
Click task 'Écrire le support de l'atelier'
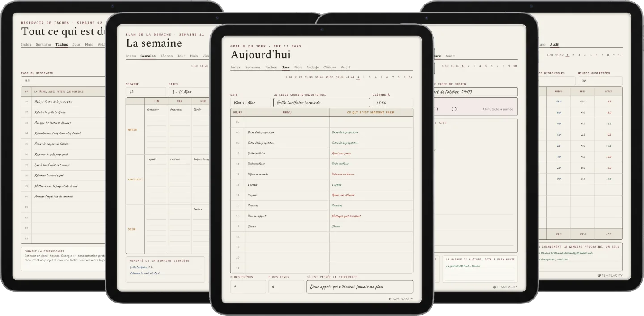point(52,144)
